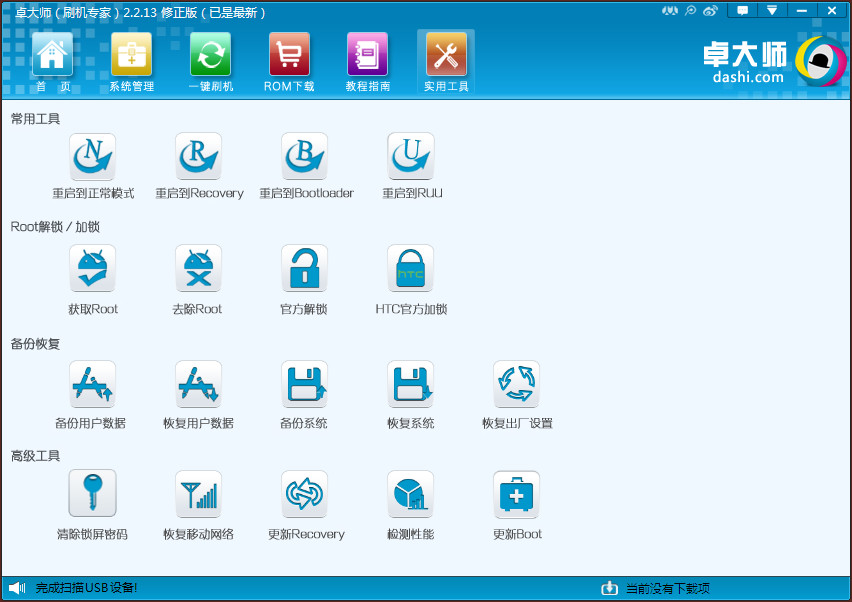852x602 pixels.
Task: Click 恢复用户数据 icon
Action: point(198,384)
